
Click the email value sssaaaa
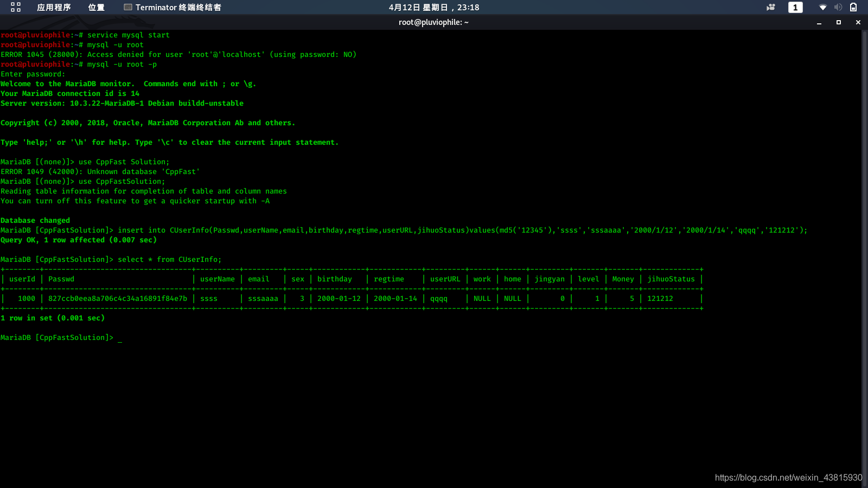263,299
